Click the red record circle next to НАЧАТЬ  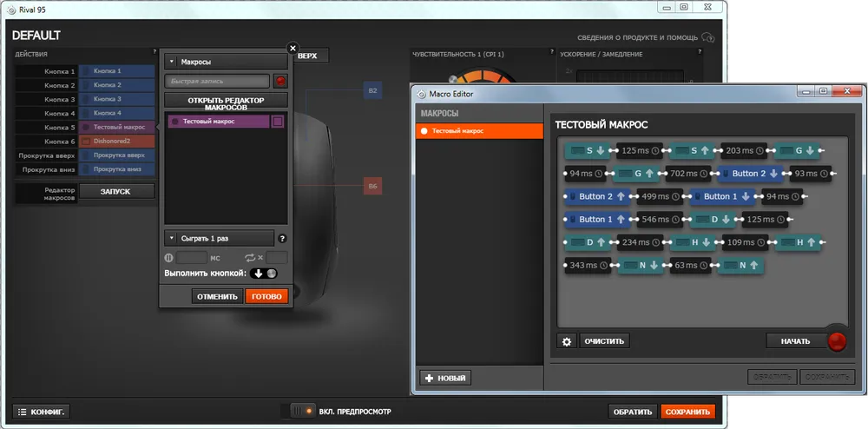[x=837, y=341]
